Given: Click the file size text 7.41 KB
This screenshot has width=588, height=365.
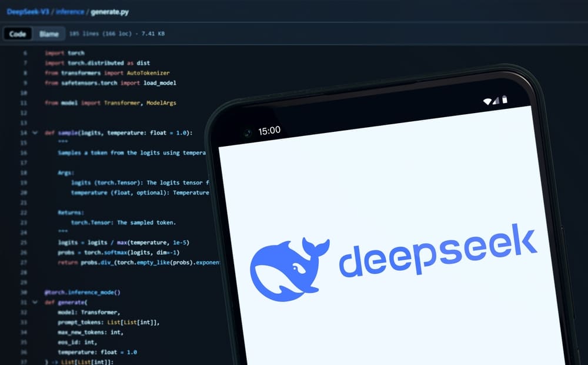Looking at the screenshot, I should (x=153, y=34).
